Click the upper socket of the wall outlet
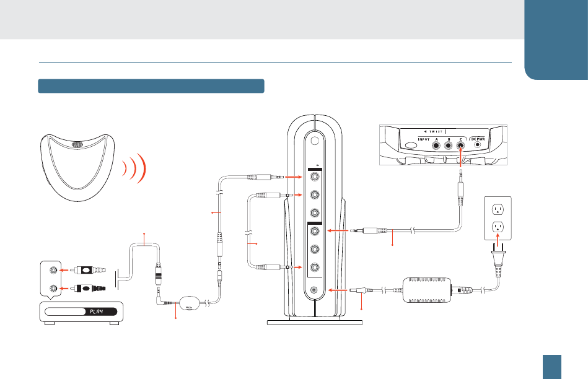The height and width of the screenshot is (379, 588). pyautogui.click(x=498, y=209)
